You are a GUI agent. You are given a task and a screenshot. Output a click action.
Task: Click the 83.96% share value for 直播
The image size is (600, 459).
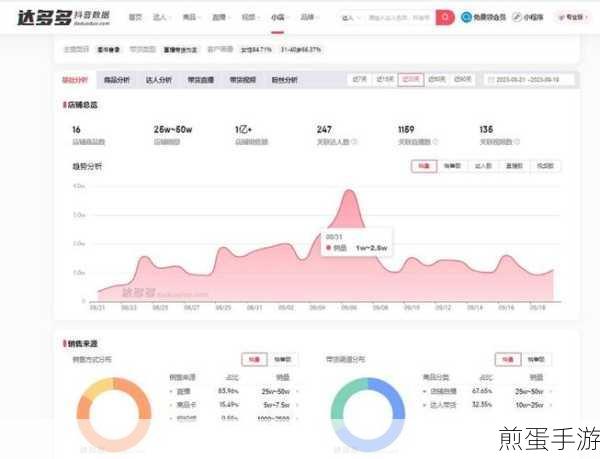[x=228, y=391]
